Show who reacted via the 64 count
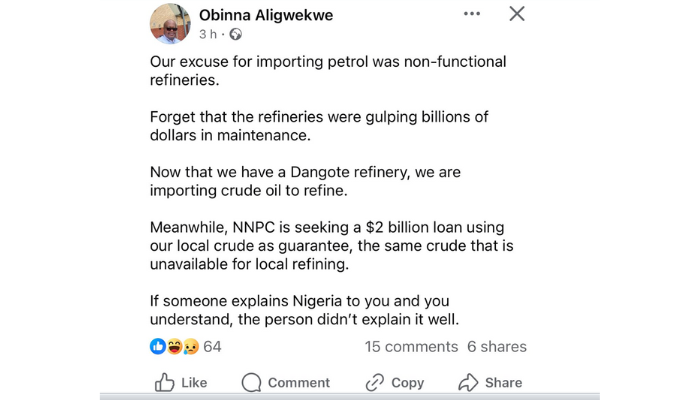This screenshot has width=700, height=400. (212, 346)
